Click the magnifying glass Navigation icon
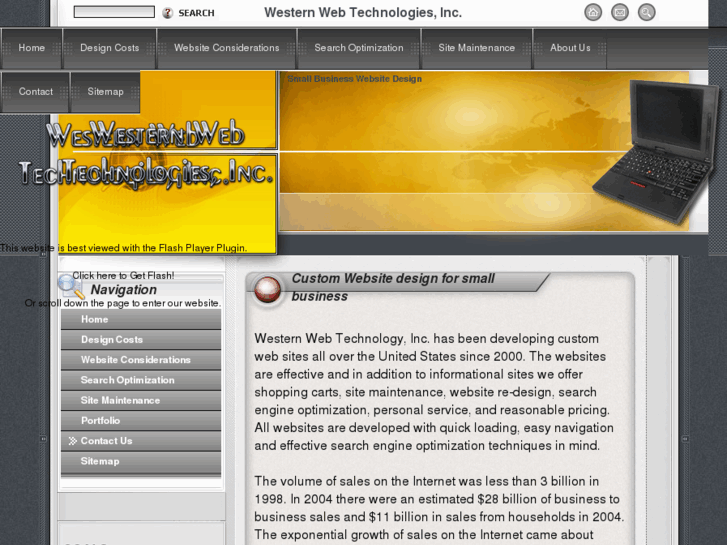The image size is (727, 545). tap(71, 286)
